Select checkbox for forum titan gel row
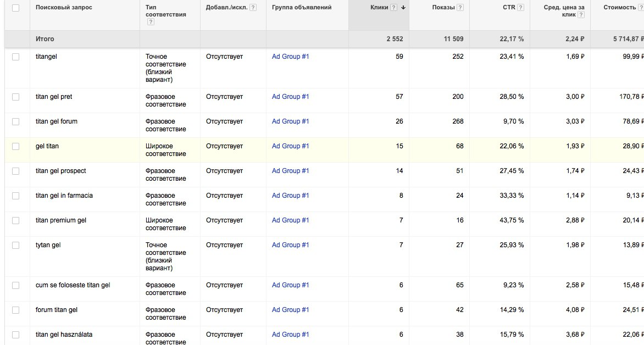Image resolution: width=644 pixels, height=345 pixels. pos(15,310)
